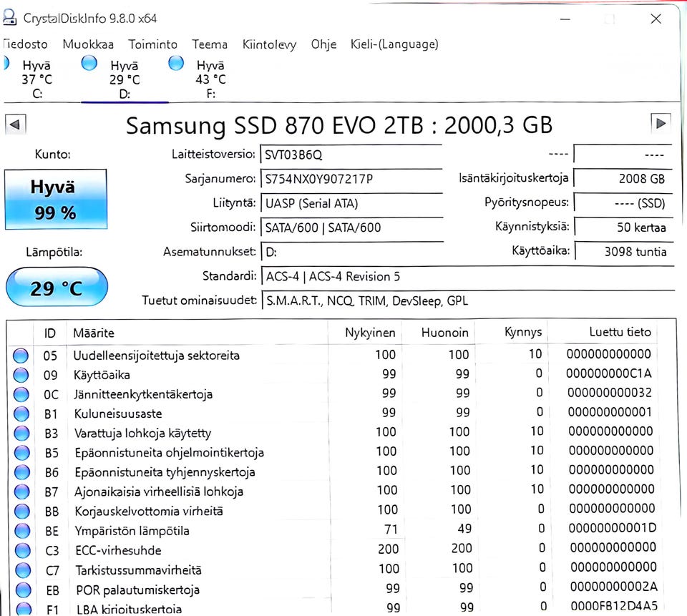Image resolution: width=687 pixels, height=616 pixels.
Task: Click the serial number field S754NX0Y907217P
Action: click(x=351, y=179)
